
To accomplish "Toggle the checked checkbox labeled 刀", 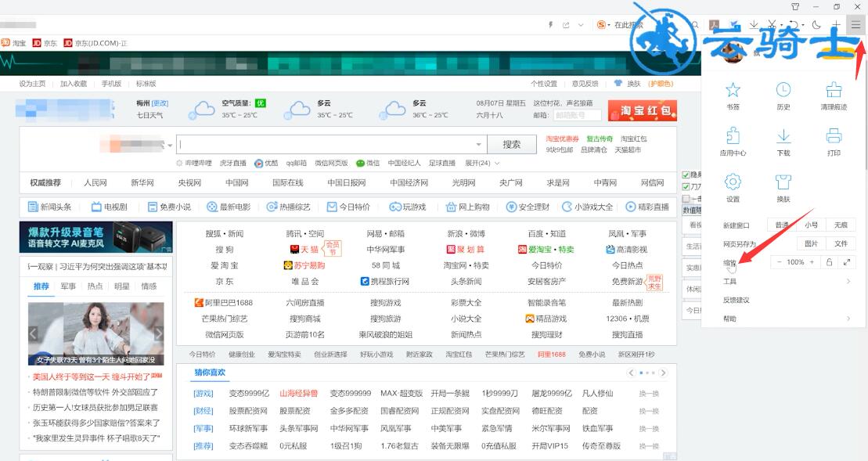I will coord(686,186).
